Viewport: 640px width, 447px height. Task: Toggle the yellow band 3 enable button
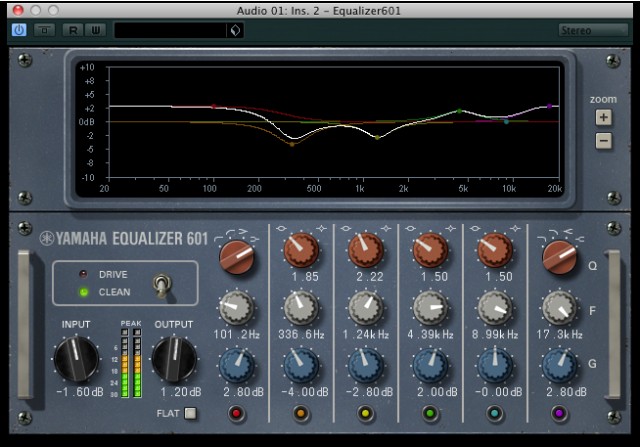point(366,412)
